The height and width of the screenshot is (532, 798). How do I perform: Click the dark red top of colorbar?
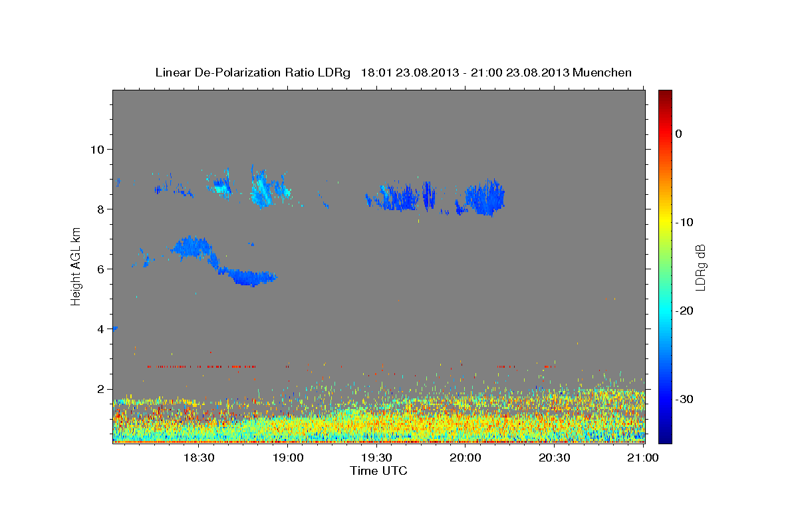(665, 94)
